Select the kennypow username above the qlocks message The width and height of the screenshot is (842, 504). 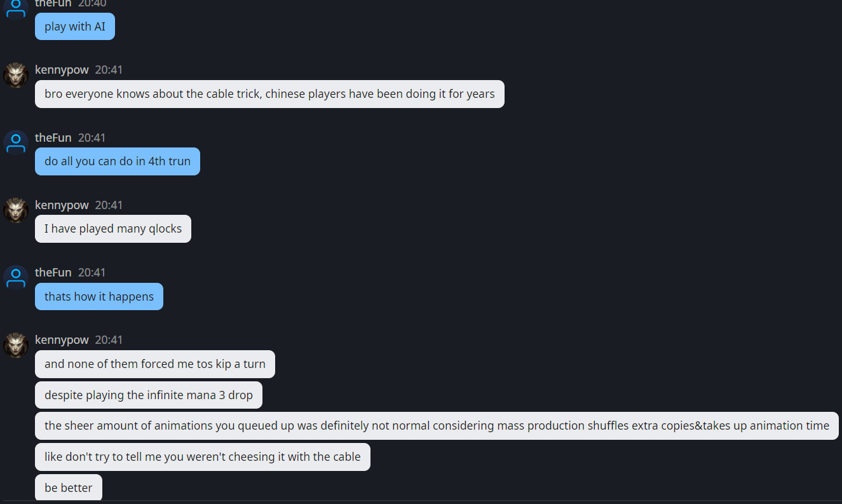(62, 205)
